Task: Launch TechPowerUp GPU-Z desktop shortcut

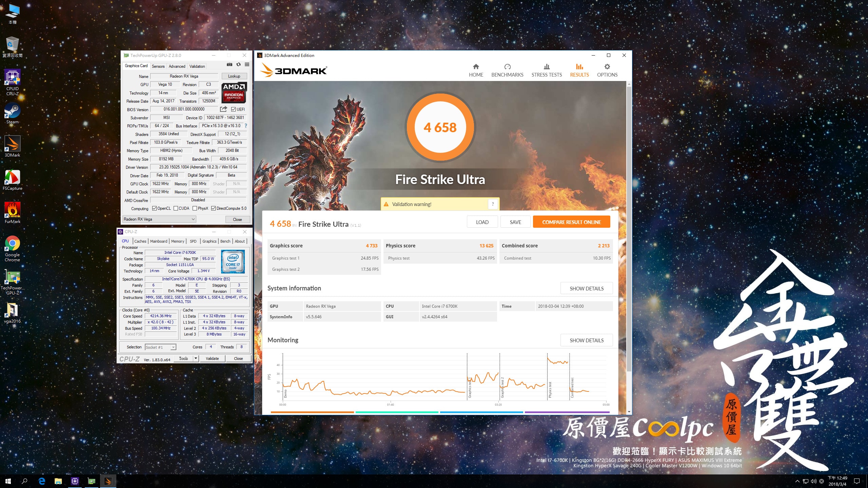Action: (x=13, y=282)
